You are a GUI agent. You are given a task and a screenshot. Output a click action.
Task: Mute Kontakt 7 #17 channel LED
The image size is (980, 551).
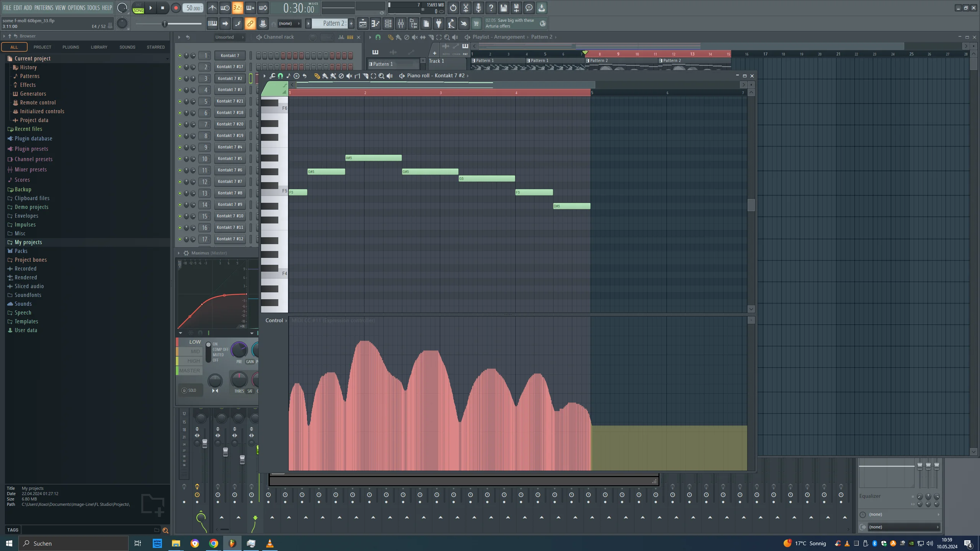point(180,67)
